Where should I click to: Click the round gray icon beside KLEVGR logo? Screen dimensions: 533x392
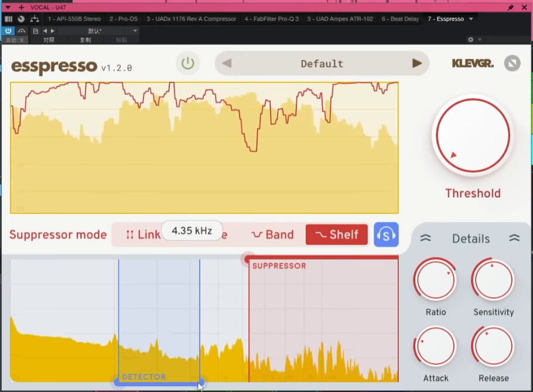512,63
